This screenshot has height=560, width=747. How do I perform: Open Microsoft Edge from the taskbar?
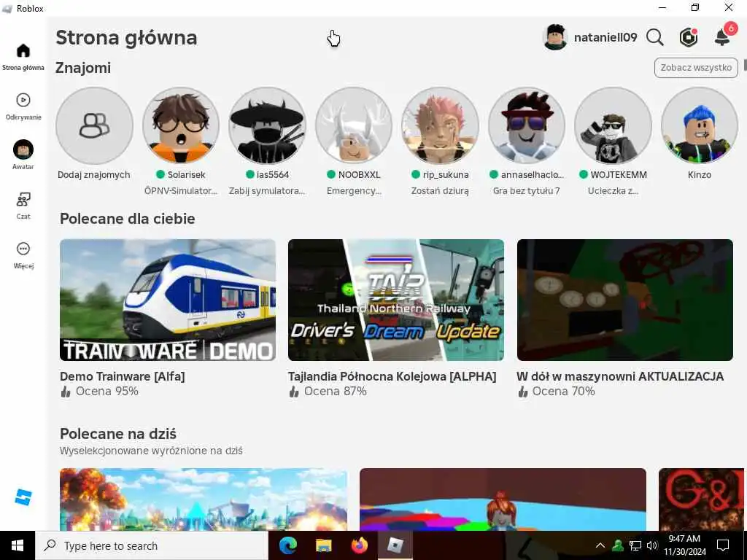tap(287, 545)
